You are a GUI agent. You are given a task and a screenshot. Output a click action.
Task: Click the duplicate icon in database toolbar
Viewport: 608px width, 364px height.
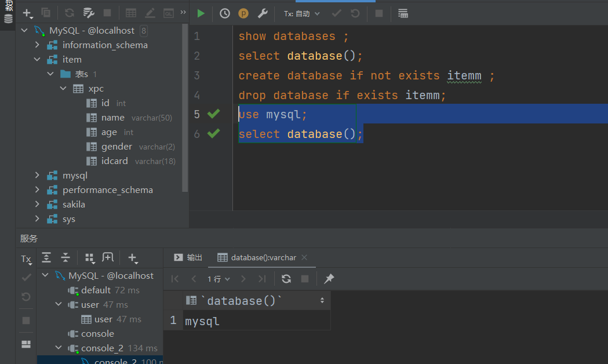coord(46,12)
